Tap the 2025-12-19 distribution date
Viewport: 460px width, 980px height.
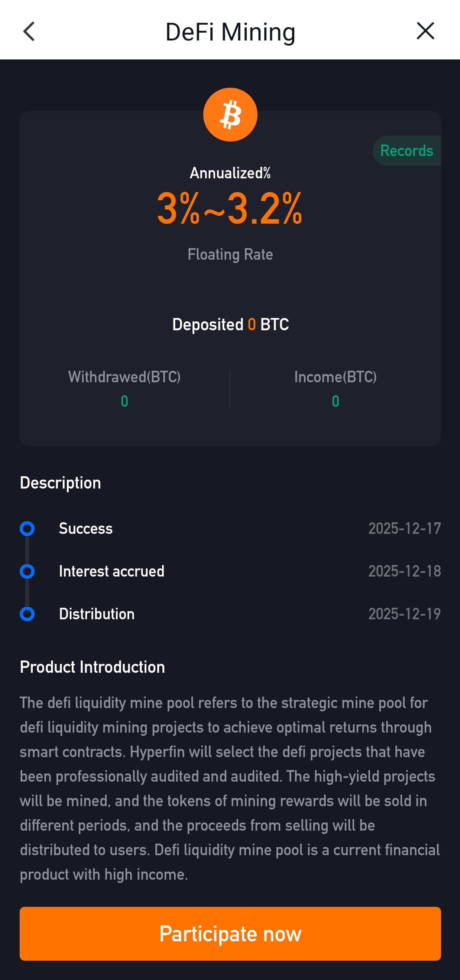point(404,614)
